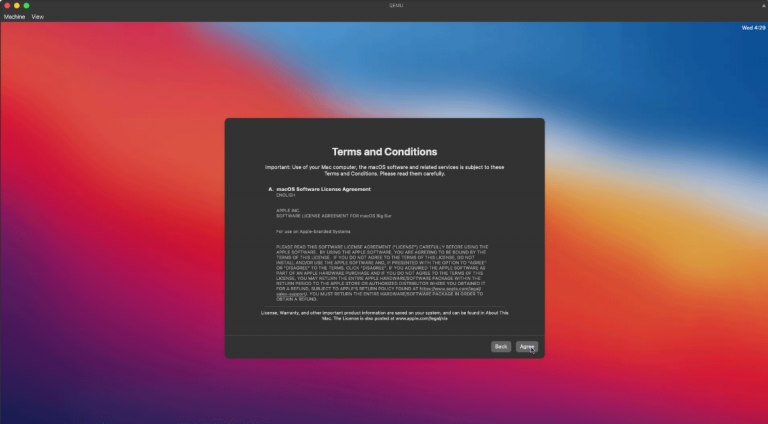Close the QEMU window with red button
Viewport: 768px width, 424px height.
coord(7,5)
